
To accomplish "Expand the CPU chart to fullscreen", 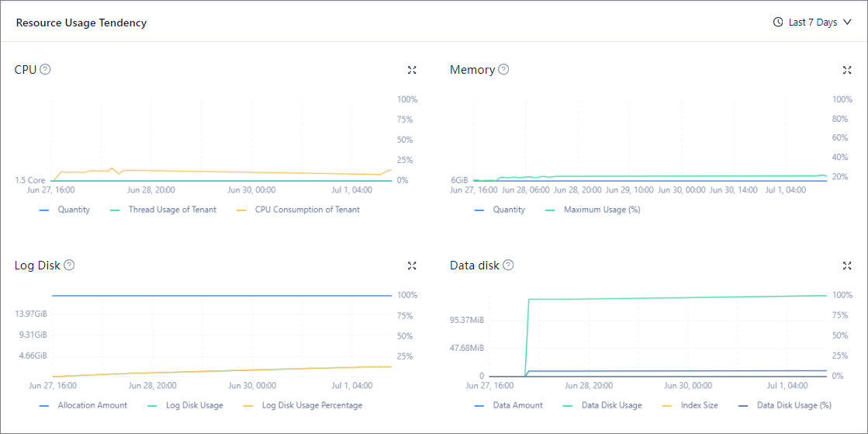I will (412, 70).
